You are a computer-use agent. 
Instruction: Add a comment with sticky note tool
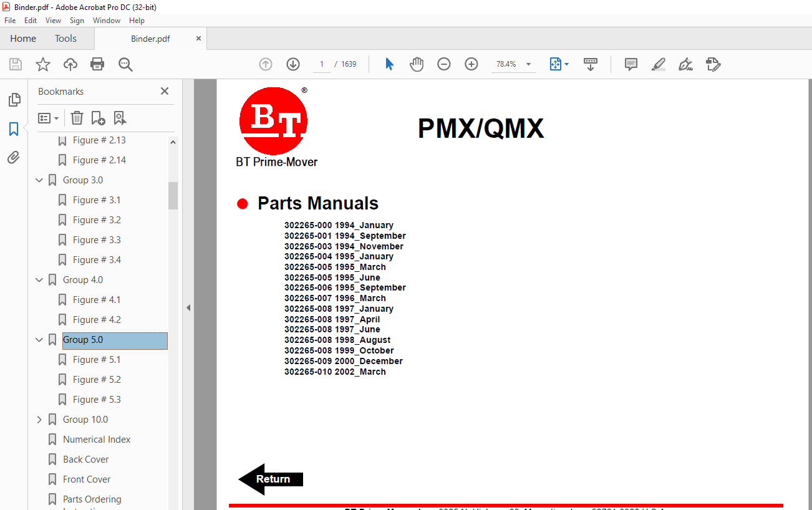(x=631, y=64)
